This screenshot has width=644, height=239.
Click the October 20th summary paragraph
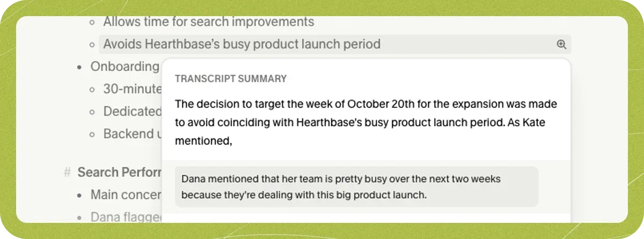coord(366,122)
